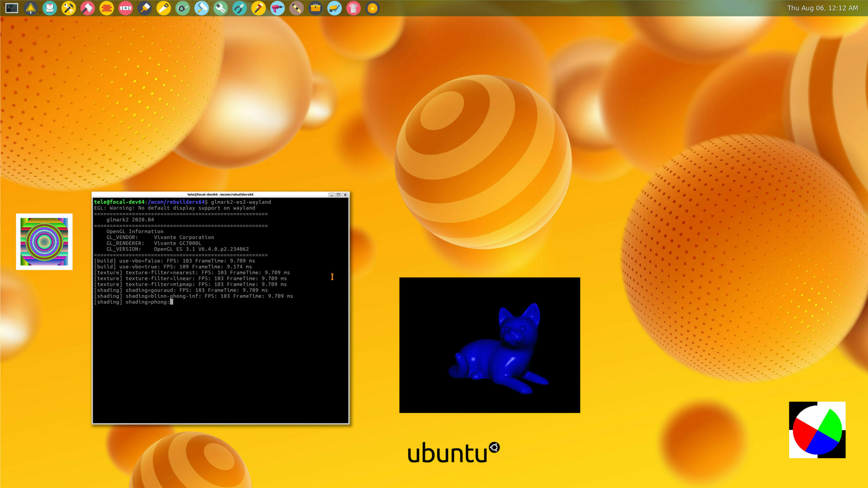Click the 'glmark2-es2-wayland' command text
The width and height of the screenshot is (868, 488).
[x=241, y=202]
